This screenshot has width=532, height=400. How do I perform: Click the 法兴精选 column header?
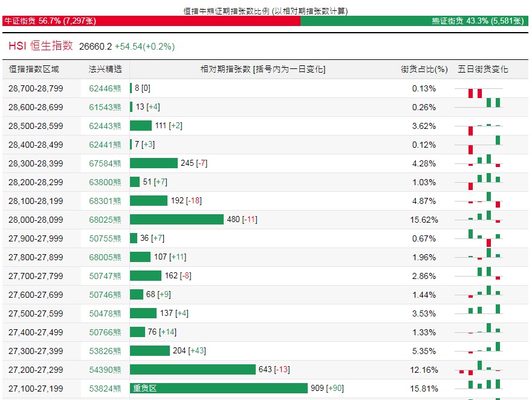[105, 69]
